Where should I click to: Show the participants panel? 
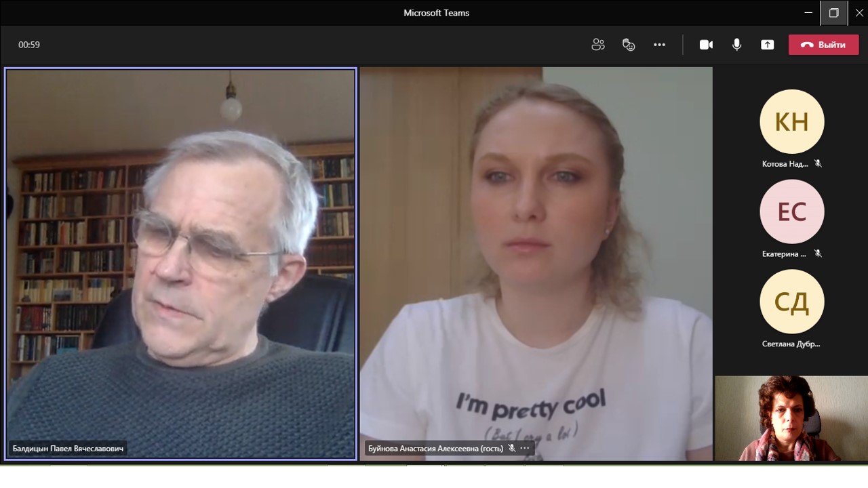(x=597, y=45)
